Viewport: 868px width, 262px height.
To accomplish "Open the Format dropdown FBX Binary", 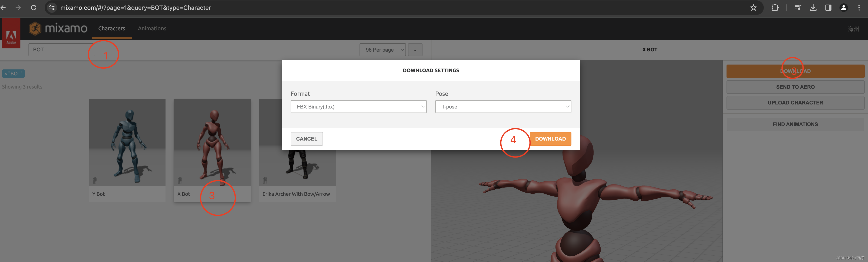I will [x=358, y=107].
